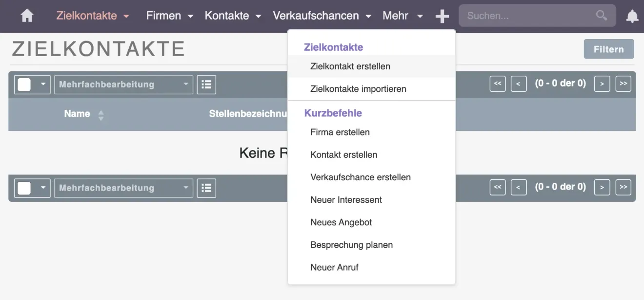Image resolution: width=644 pixels, height=300 pixels.
Task: Choose Firma erstellen under Kurzbefehle
Action: tap(340, 132)
